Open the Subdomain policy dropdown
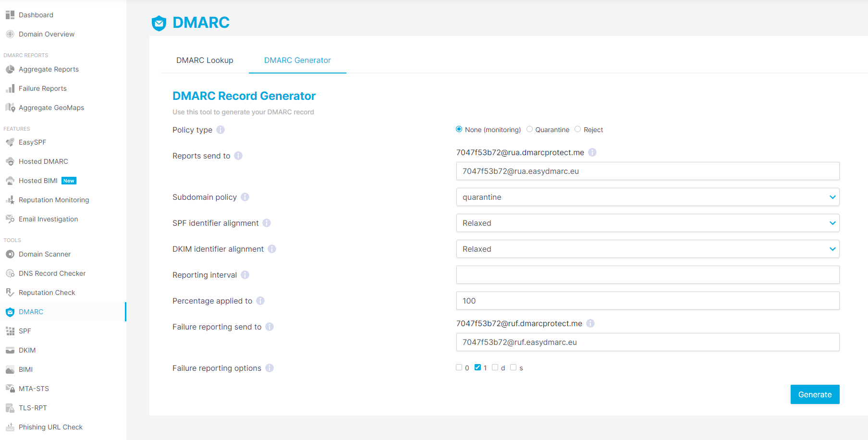The height and width of the screenshot is (440, 868). (648, 197)
